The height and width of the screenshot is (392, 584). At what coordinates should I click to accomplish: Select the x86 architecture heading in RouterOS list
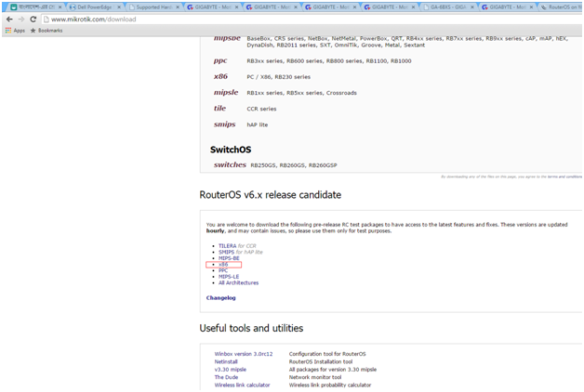[220, 76]
